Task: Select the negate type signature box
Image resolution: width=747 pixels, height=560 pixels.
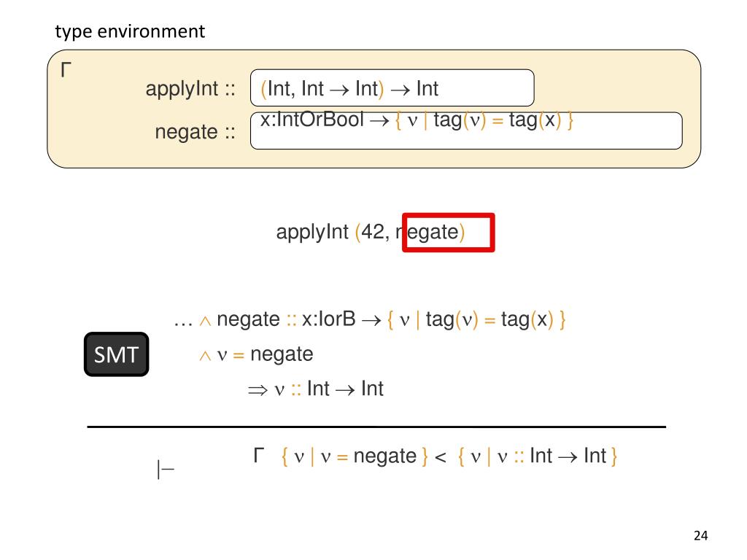Action: coord(466,131)
